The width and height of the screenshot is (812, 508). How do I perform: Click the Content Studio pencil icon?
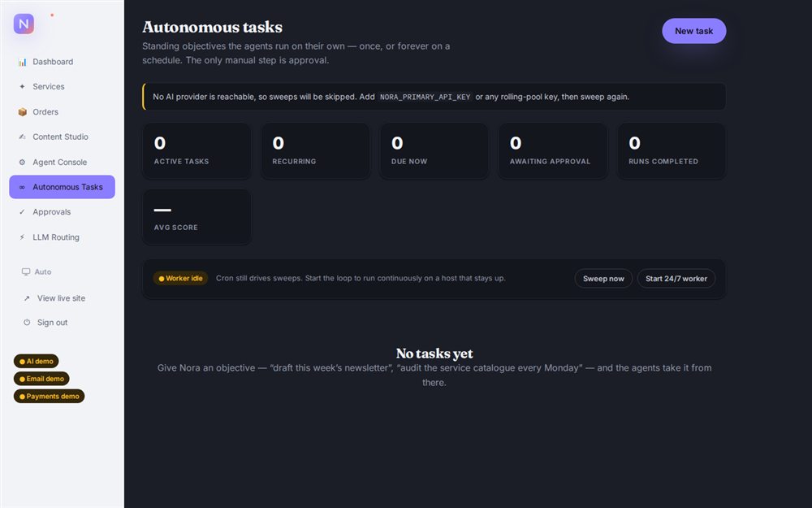[x=22, y=137]
